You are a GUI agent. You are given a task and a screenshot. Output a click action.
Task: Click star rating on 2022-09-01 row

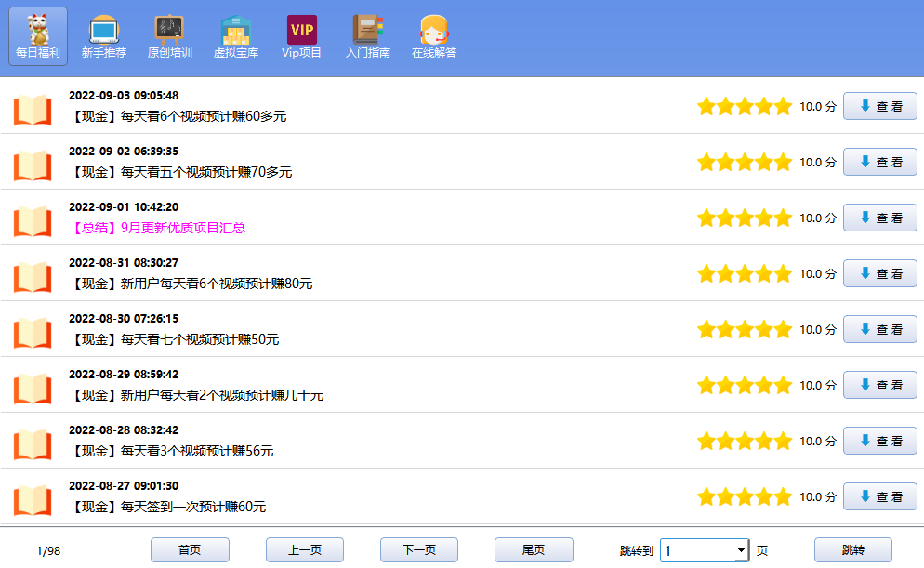[745, 218]
